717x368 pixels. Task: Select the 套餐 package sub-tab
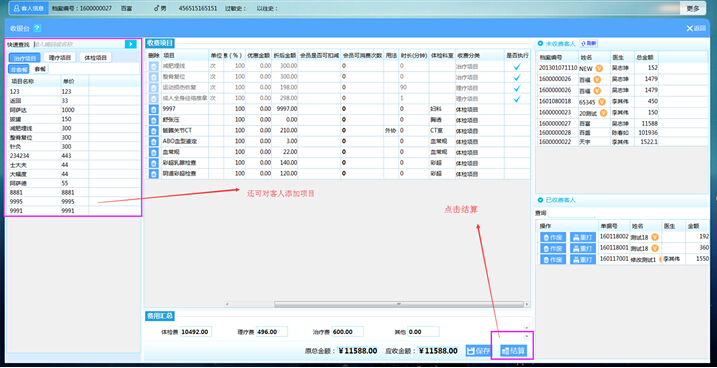[40, 69]
